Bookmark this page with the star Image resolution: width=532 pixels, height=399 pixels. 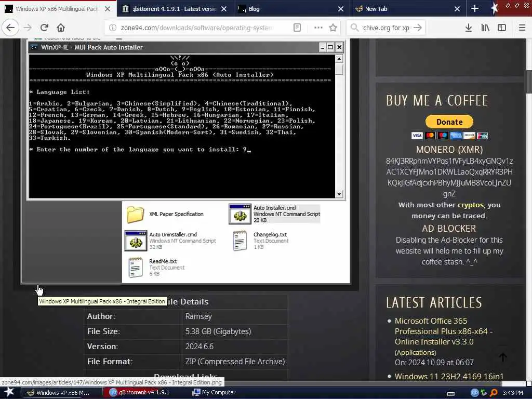coord(333,28)
